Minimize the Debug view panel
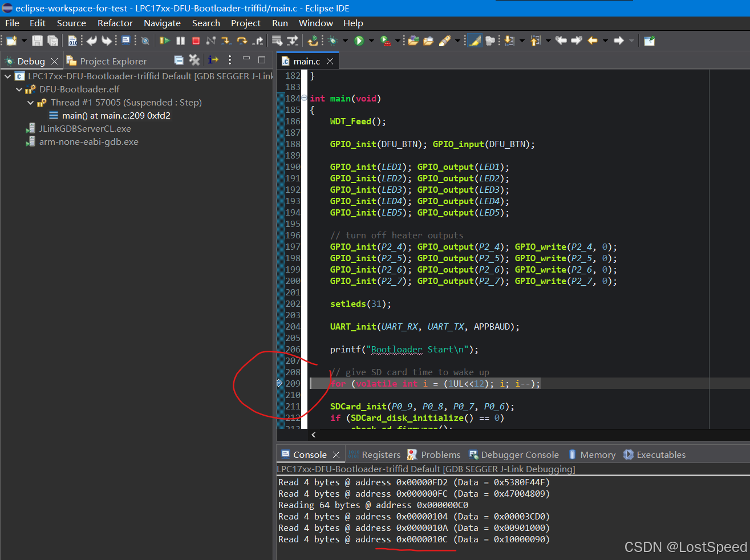The height and width of the screenshot is (560, 750). pyautogui.click(x=246, y=59)
